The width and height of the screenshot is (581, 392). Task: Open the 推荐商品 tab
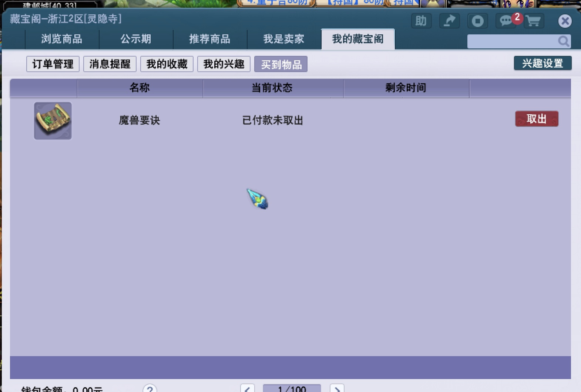click(210, 39)
